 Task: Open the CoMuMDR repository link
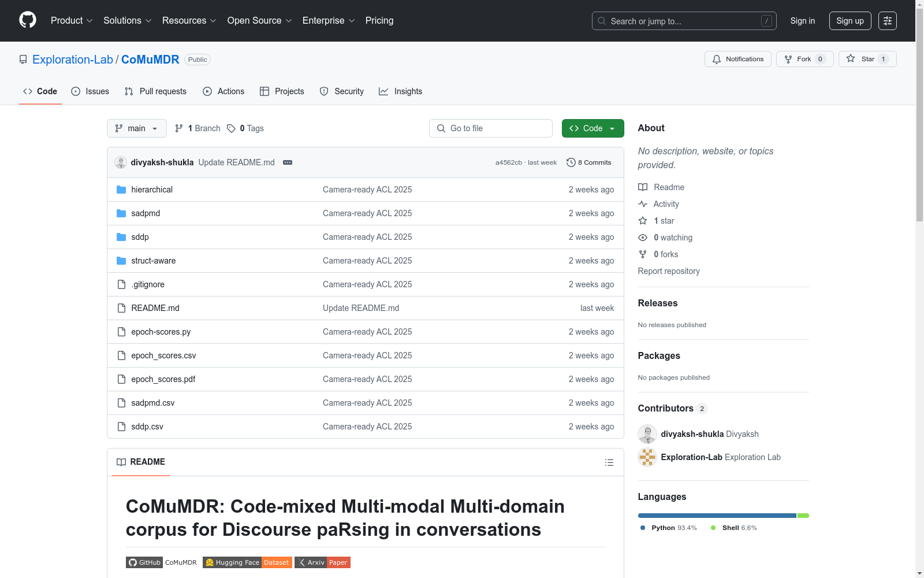(150, 60)
